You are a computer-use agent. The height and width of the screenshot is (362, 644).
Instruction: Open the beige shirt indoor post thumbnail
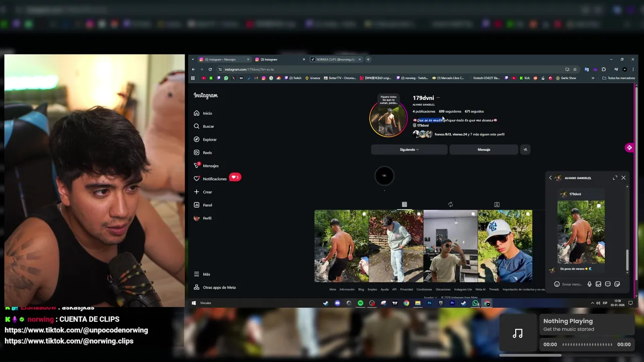tap(450, 246)
